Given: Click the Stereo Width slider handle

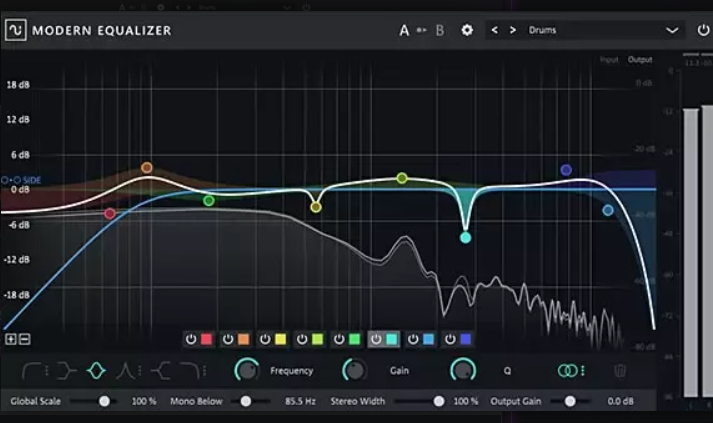Looking at the screenshot, I should 439,401.
